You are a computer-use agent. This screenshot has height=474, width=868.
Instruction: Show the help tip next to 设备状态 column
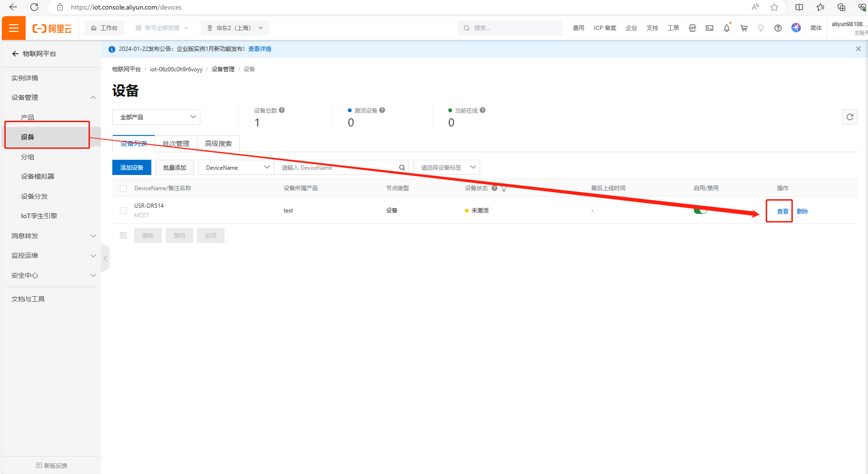(494, 188)
